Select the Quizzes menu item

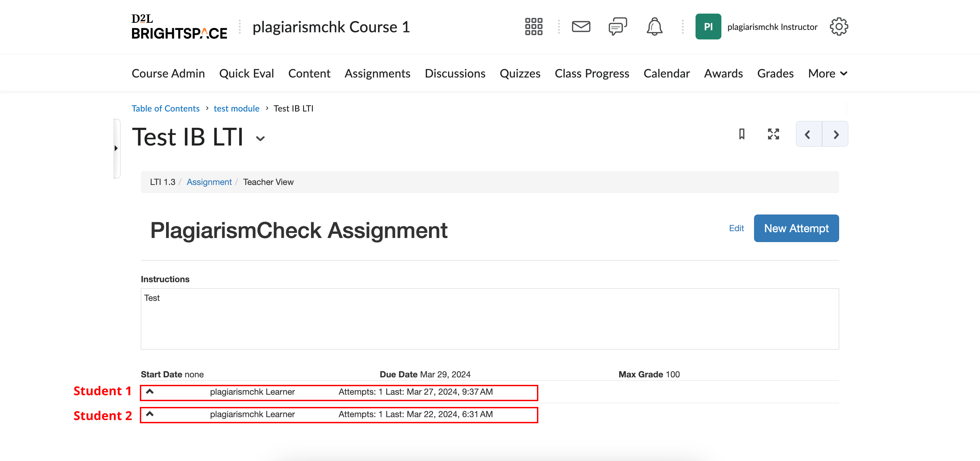point(521,73)
